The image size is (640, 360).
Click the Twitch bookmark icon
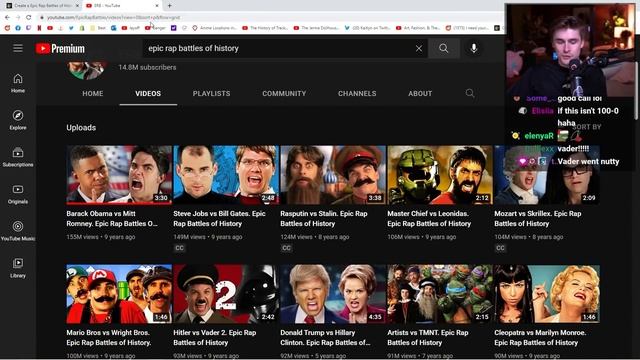click(x=29, y=28)
